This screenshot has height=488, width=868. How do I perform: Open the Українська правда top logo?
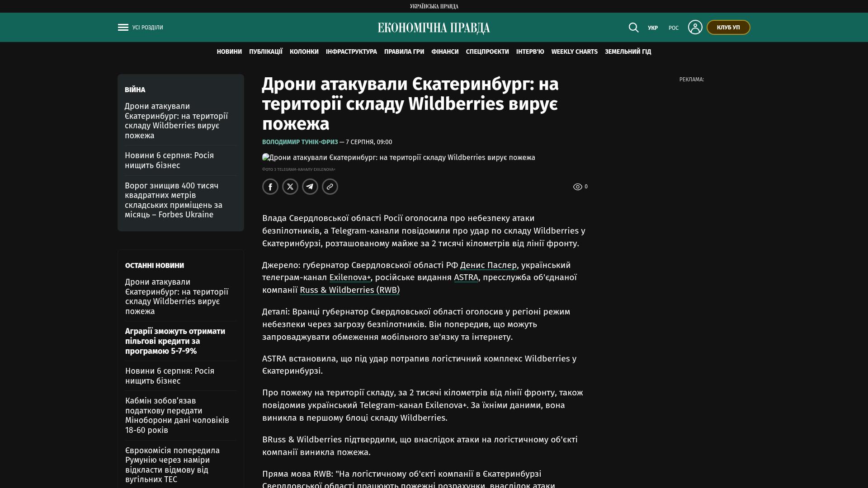click(434, 6)
